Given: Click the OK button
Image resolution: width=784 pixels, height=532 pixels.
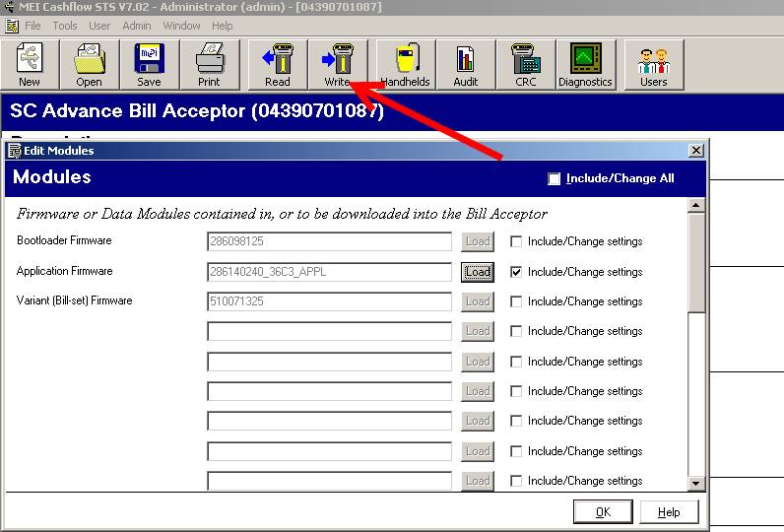Looking at the screenshot, I should point(603,512).
